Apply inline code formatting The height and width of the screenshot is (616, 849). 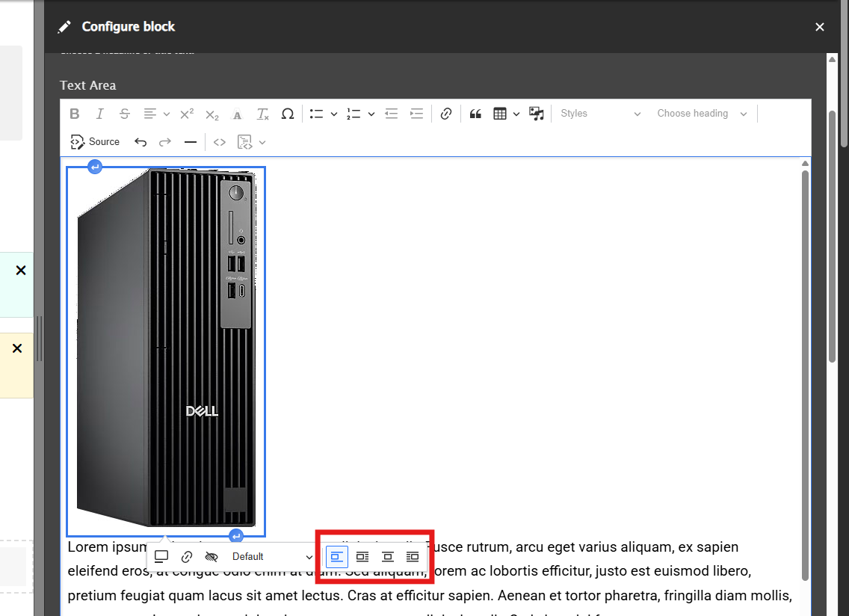219,142
